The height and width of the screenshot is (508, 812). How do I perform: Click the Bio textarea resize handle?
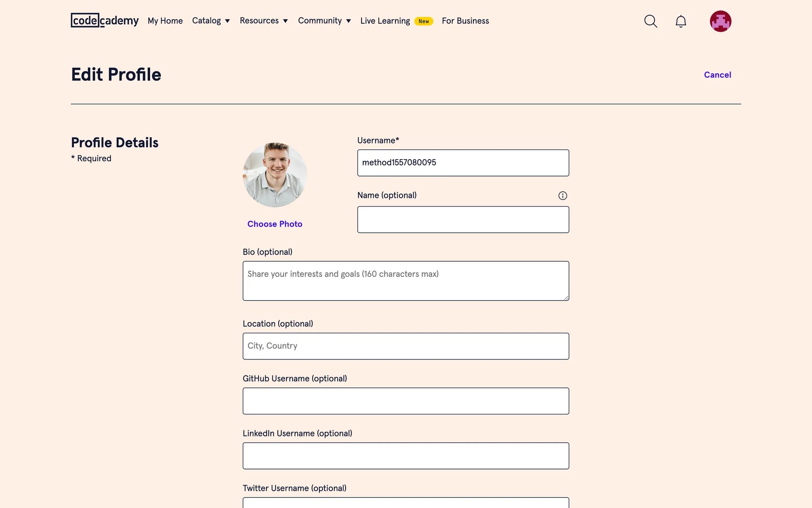(x=566, y=298)
